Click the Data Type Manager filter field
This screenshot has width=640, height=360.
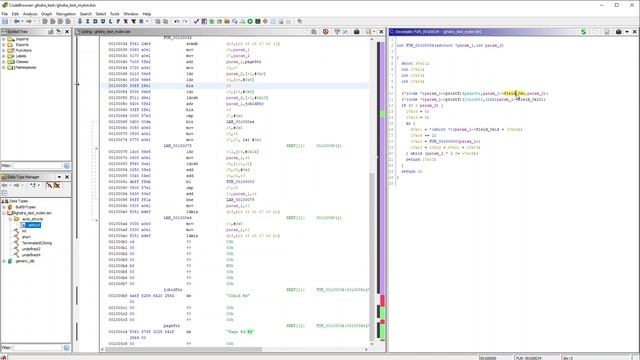[38, 347]
